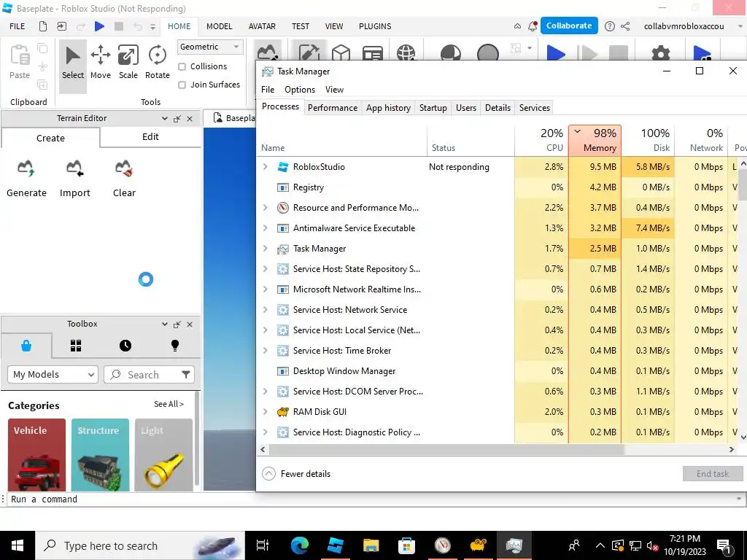Expand Resource and Performance Monitor row
The image size is (747, 560).
pos(266,208)
